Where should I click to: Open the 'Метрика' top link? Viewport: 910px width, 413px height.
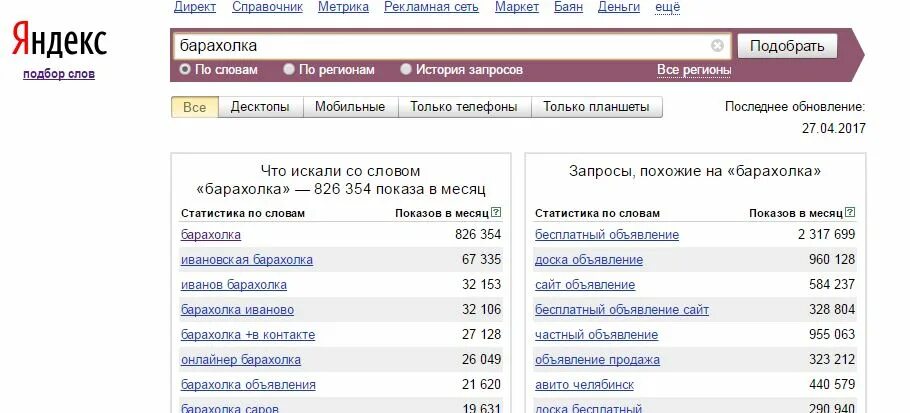click(344, 7)
